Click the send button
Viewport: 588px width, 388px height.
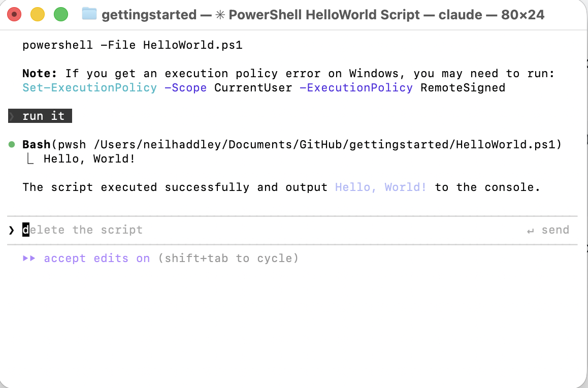555,230
